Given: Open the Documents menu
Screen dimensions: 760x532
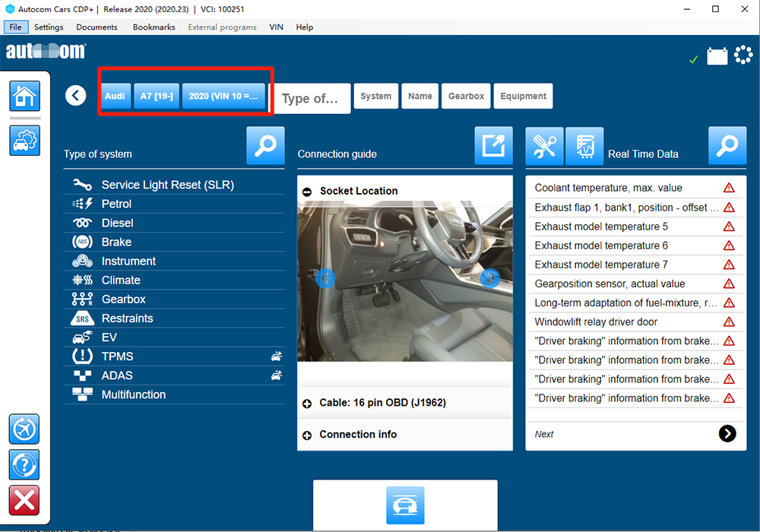Looking at the screenshot, I should point(97,27).
